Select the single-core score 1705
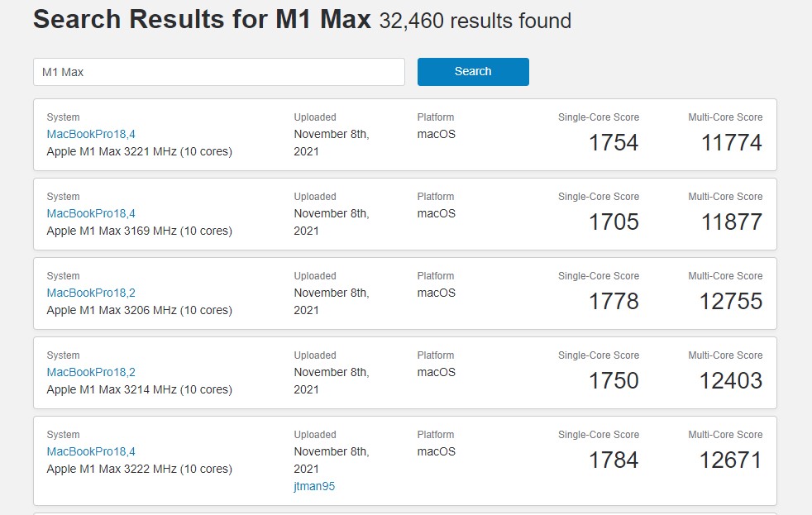The height and width of the screenshot is (515, 812). tap(614, 222)
